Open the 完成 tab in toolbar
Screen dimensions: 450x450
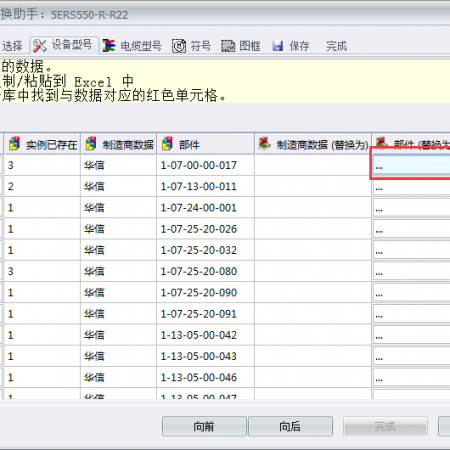[x=336, y=46]
